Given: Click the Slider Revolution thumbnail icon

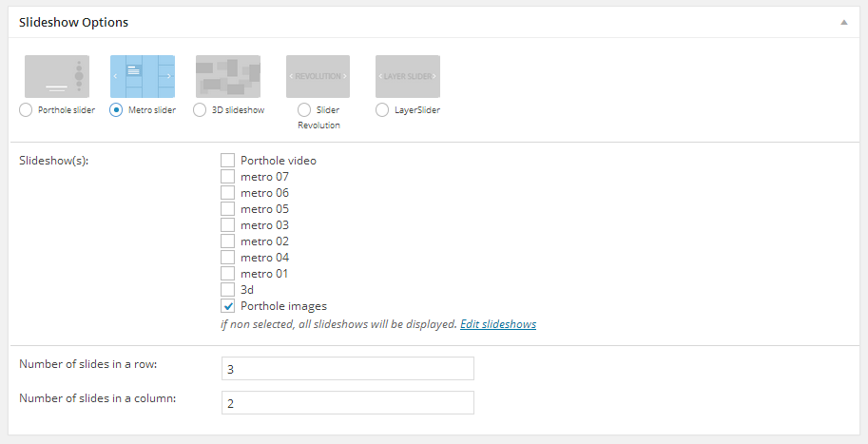Looking at the screenshot, I should tap(318, 76).
